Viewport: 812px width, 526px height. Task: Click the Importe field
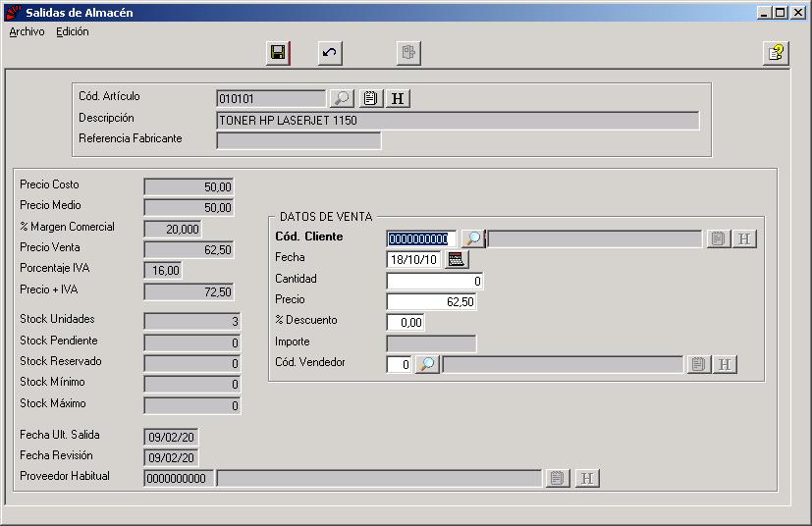tap(431, 343)
